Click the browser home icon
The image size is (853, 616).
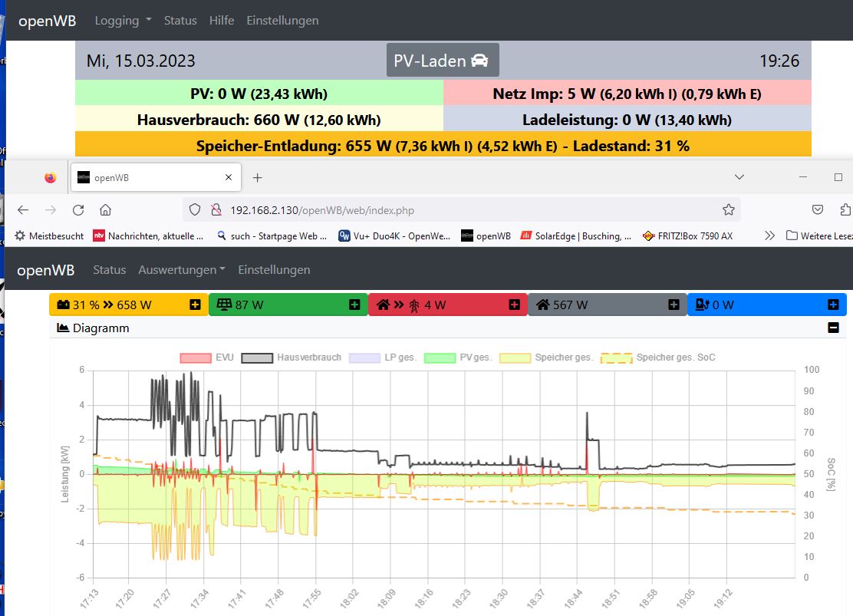[106, 209]
